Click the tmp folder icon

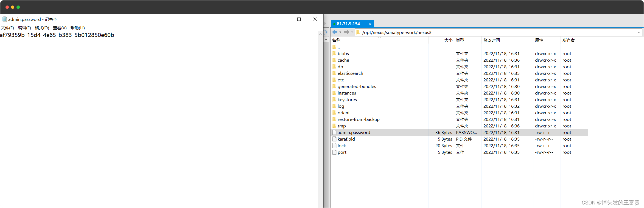click(334, 126)
